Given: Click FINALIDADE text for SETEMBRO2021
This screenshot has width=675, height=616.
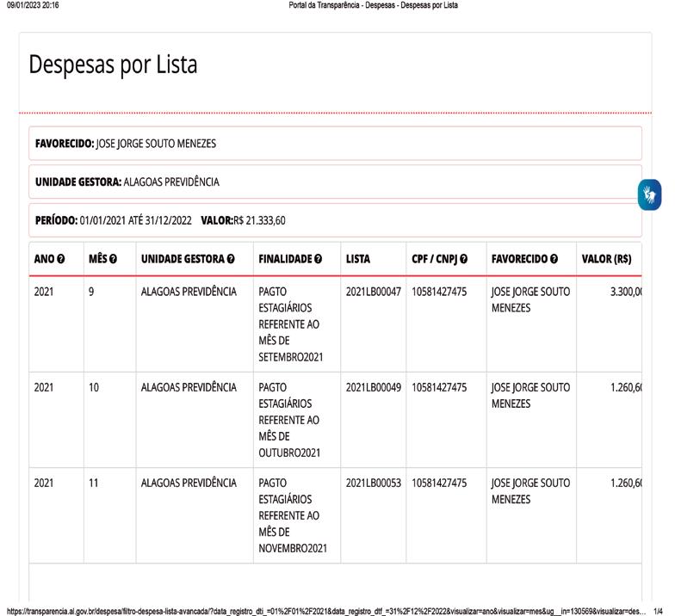Looking at the screenshot, I should pos(291,324).
